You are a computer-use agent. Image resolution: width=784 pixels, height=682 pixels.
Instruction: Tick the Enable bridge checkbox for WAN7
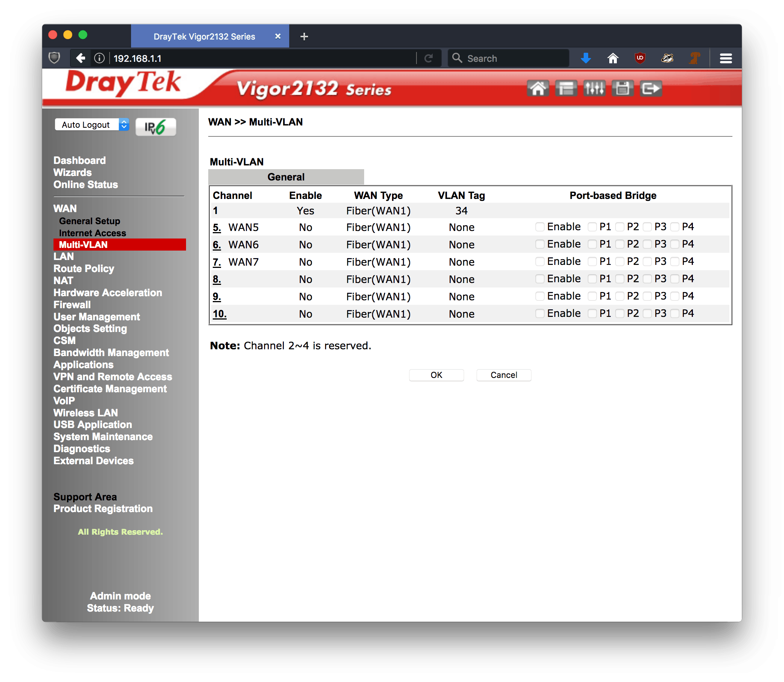click(539, 261)
